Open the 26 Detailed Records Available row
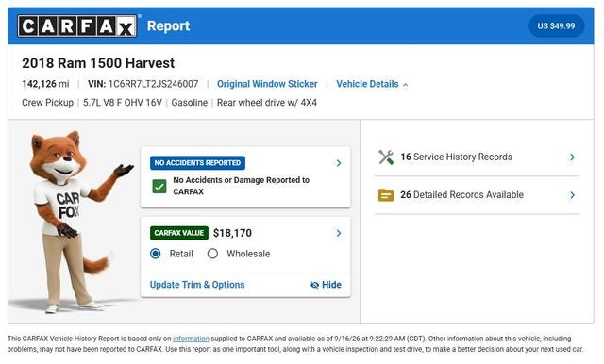Screen dimensions: 604x364 (477, 195)
